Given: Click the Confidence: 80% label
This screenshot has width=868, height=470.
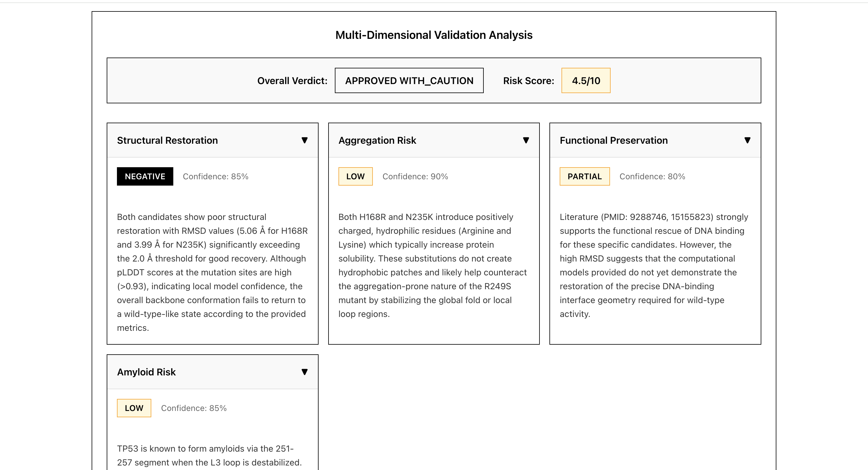Looking at the screenshot, I should [x=652, y=176].
